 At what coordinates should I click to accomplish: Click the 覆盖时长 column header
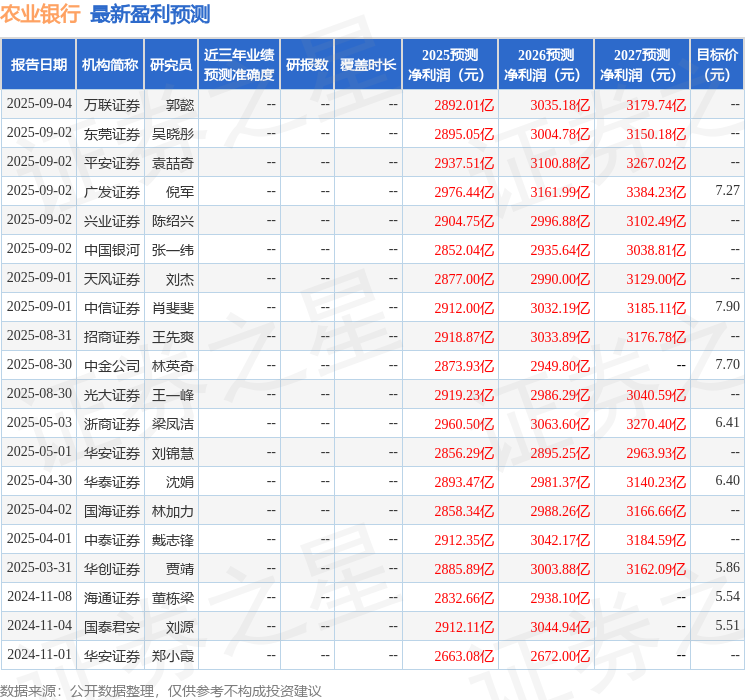368,65
